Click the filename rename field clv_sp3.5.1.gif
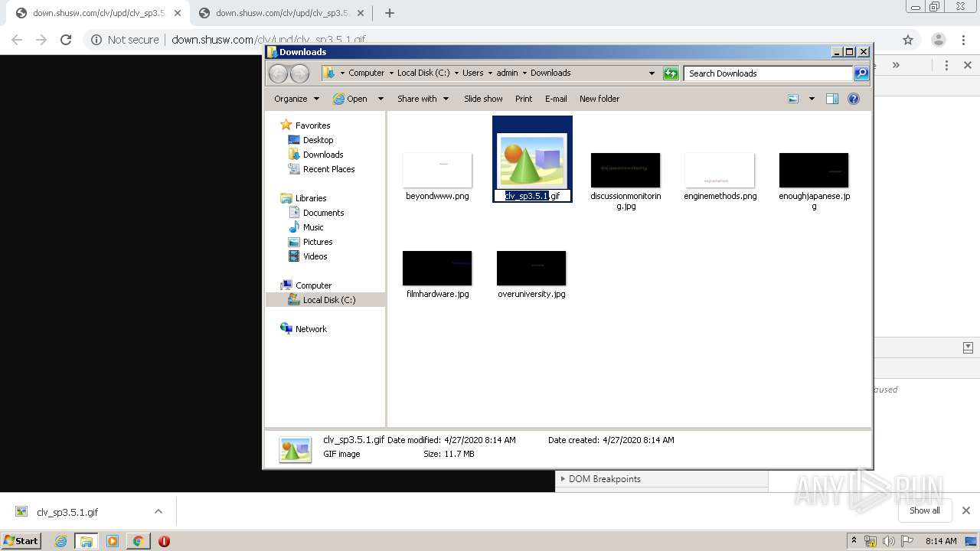The image size is (980, 551). click(x=532, y=196)
